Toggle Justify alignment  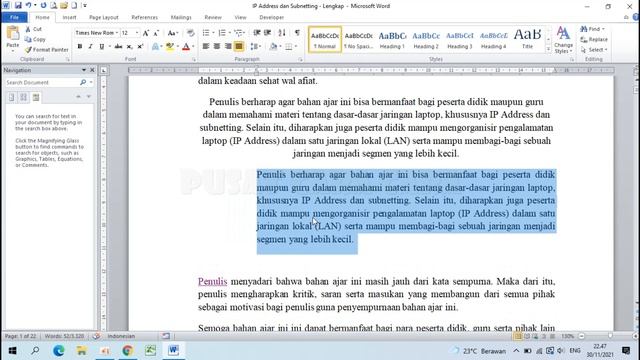239,47
